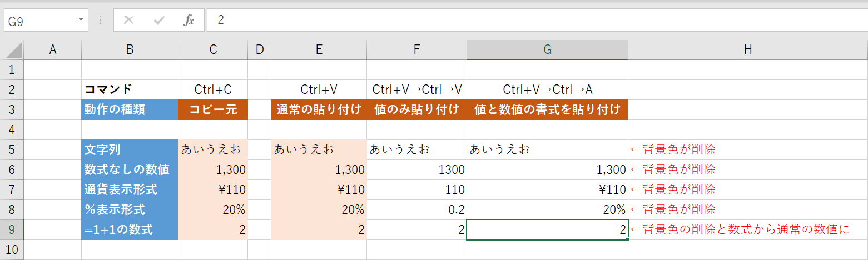Image resolution: width=868 pixels, height=260 pixels.
Task: Select row 2 header
Action: click(x=12, y=89)
